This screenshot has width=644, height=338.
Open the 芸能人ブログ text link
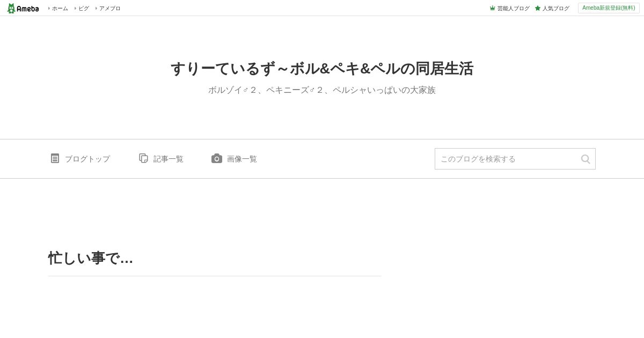pos(513,8)
